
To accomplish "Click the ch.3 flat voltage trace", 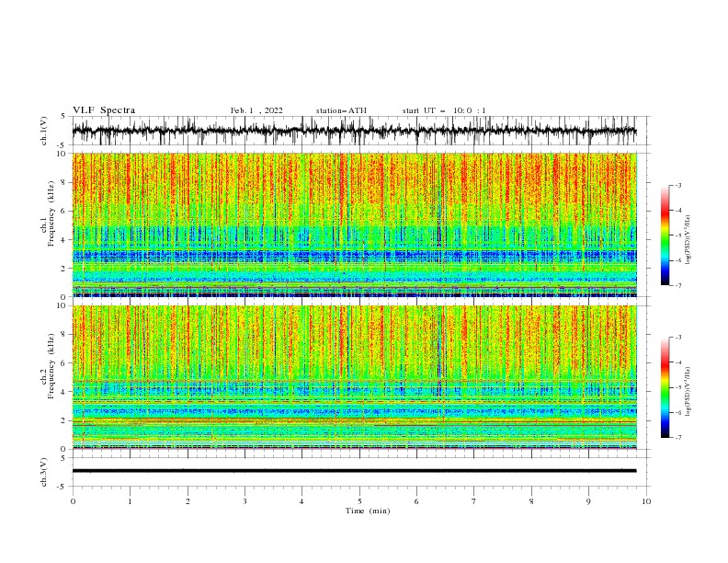I will coord(354,471).
